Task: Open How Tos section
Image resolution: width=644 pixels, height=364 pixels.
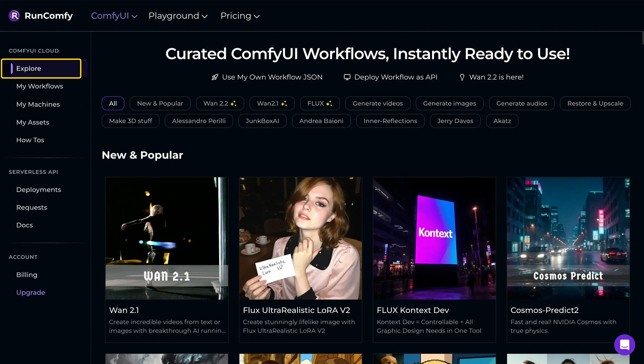Action: tap(30, 140)
